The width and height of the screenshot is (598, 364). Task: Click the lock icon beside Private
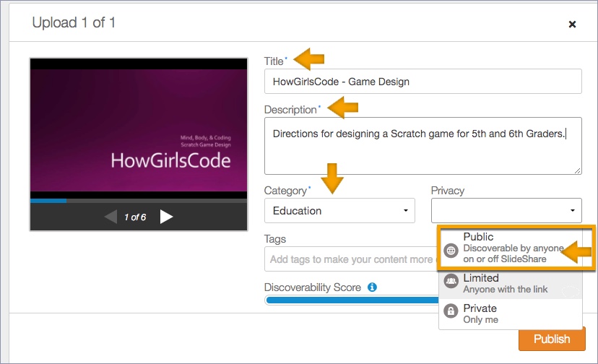click(x=451, y=311)
